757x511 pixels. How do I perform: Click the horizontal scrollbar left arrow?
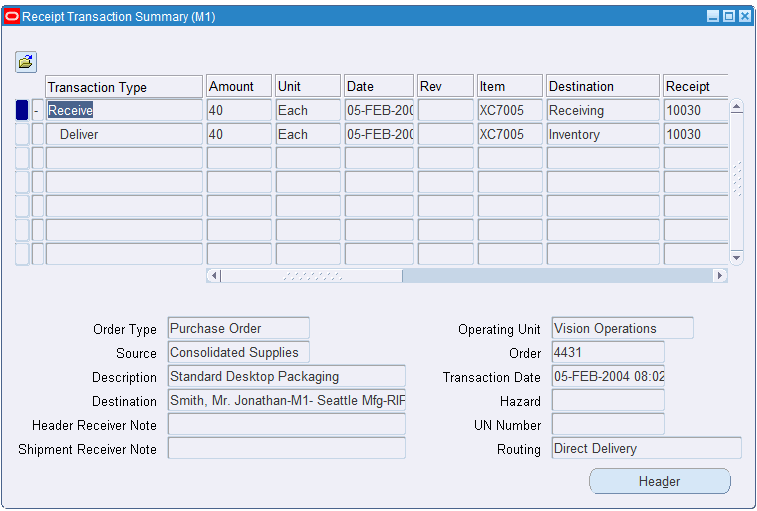(x=213, y=276)
